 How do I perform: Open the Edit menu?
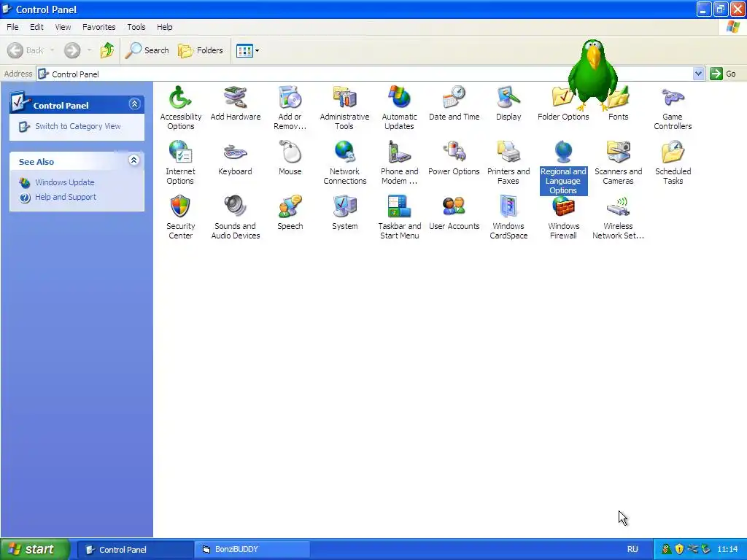(36, 27)
